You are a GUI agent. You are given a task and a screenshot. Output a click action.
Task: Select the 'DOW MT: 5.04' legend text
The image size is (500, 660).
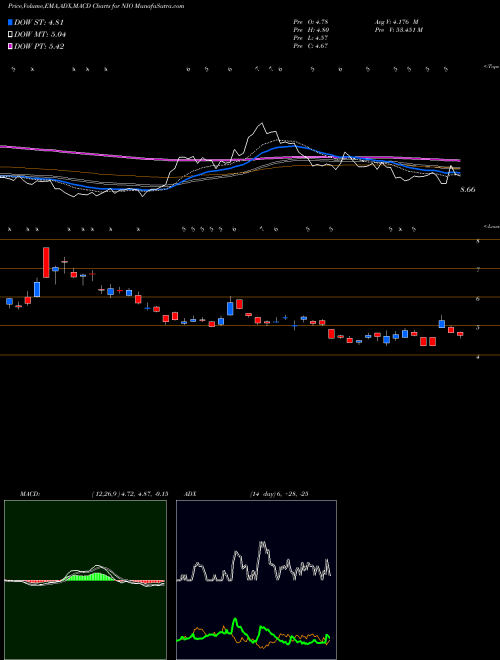tap(40, 35)
